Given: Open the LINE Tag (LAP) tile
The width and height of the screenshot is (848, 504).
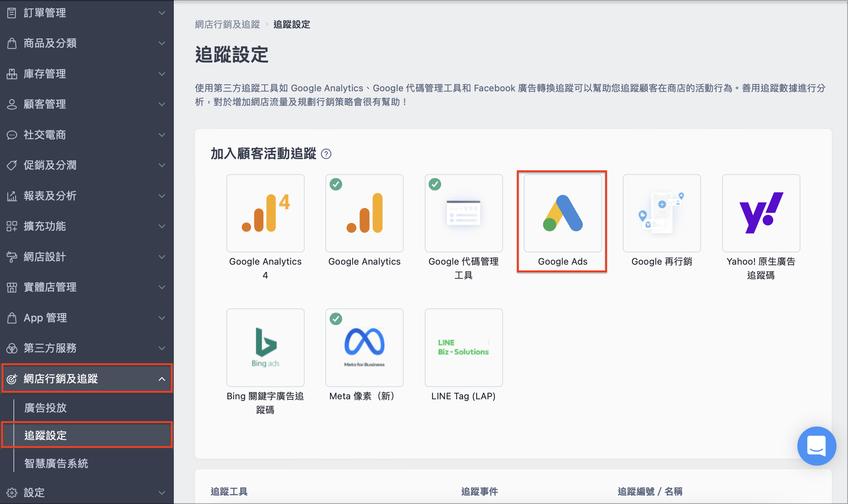Looking at the screenshot, I should (464, 348).
